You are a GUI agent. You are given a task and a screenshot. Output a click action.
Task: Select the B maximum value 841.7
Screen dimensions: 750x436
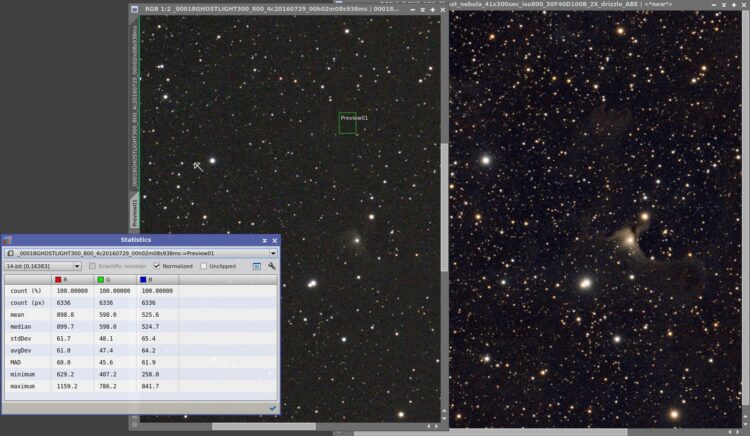150,386
